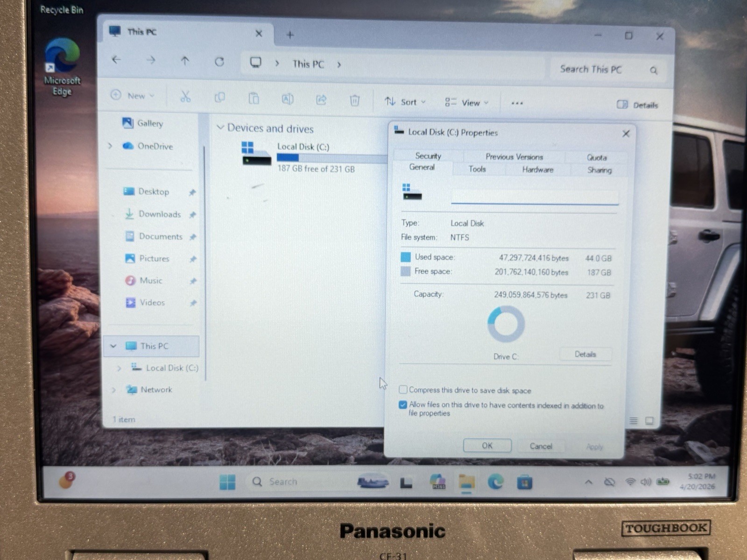Click the Drive C usage donut chart
This screenshot has width=747, height=560.
(x=506, y=324)
